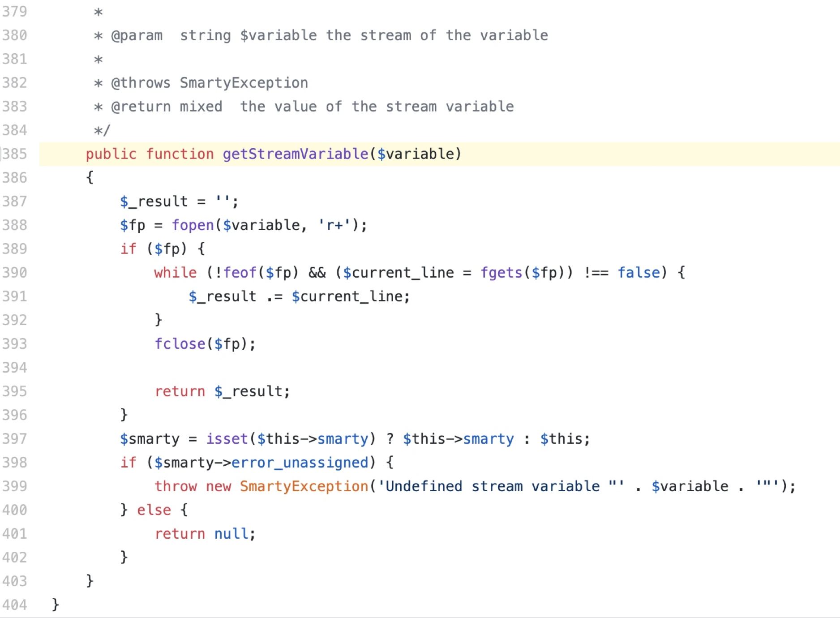The height and width of the screenshot is (618, 840).
Task: Select line number 390
Action: 15,273
